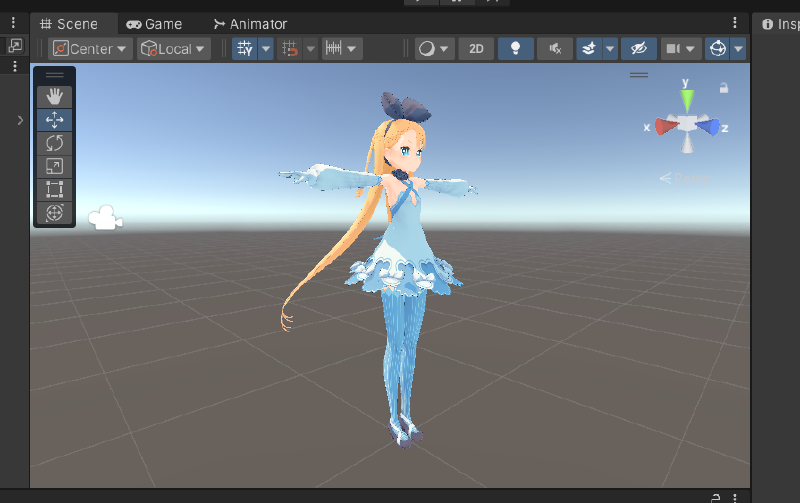Open the draw mode shading dropdown
Image resolution: width=800 pixels, height=503 pixels.
coord(433,48)
